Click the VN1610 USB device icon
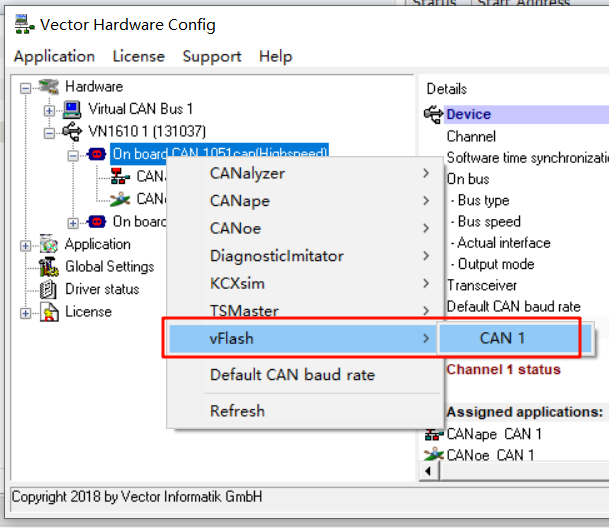Viewport: 609px width, 528px height. pyautogui.click(x=72, y=131)
